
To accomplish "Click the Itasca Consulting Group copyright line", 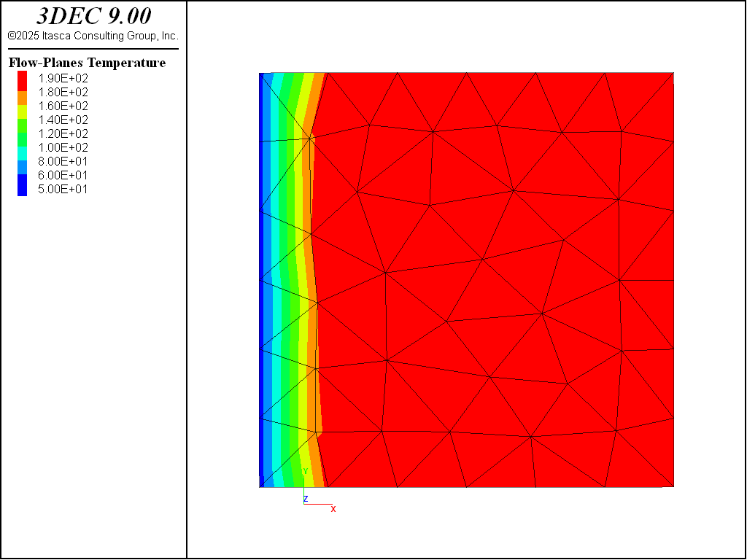I will tap(93, 36).
